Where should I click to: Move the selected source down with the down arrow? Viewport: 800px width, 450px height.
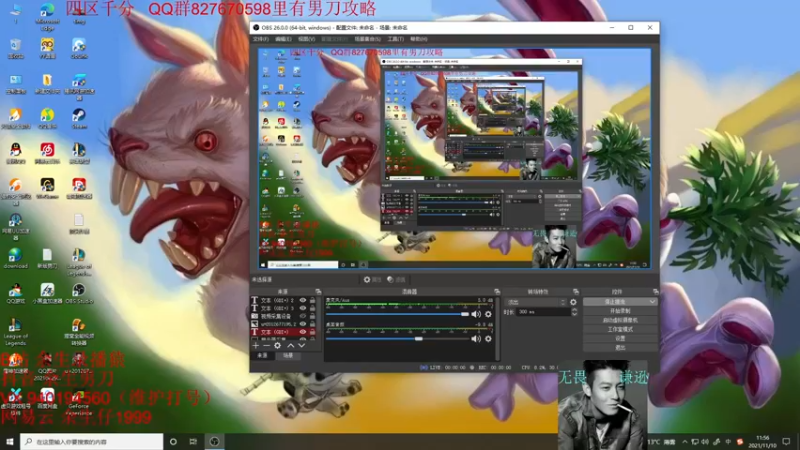[x=302, y=345]
